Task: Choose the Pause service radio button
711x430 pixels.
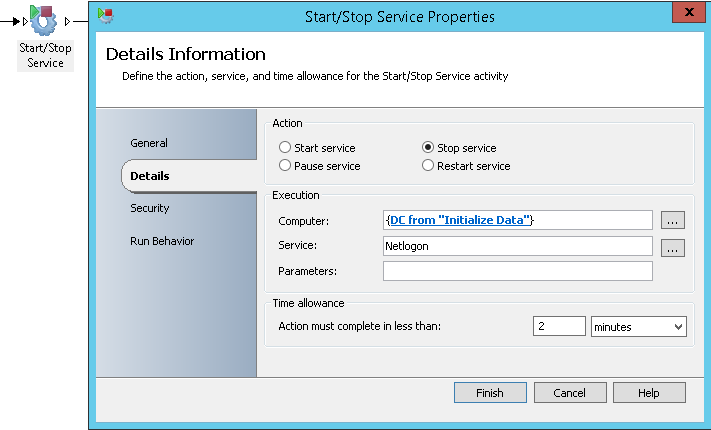Action: coord(320,166)
